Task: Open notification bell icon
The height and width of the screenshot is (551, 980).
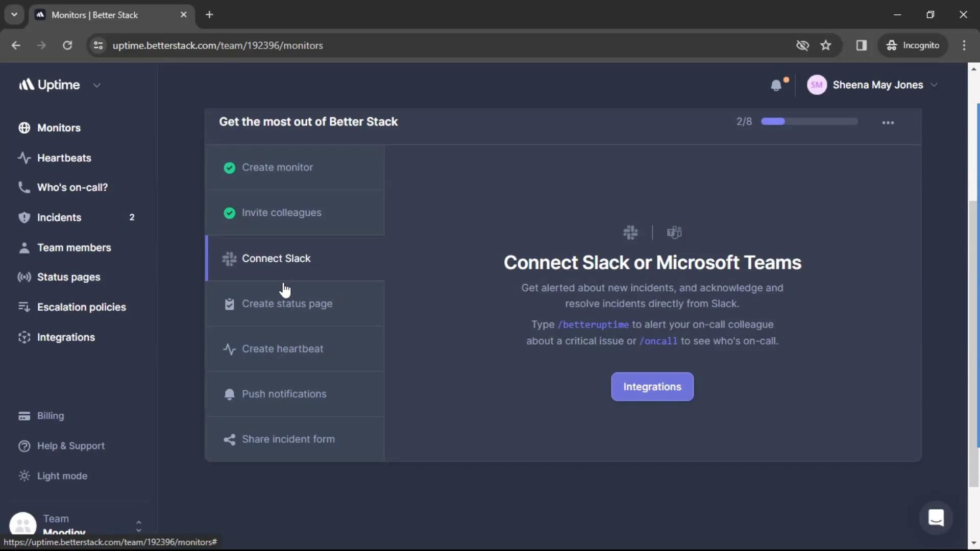Action: pyautogui.click(x=777, y=85)
